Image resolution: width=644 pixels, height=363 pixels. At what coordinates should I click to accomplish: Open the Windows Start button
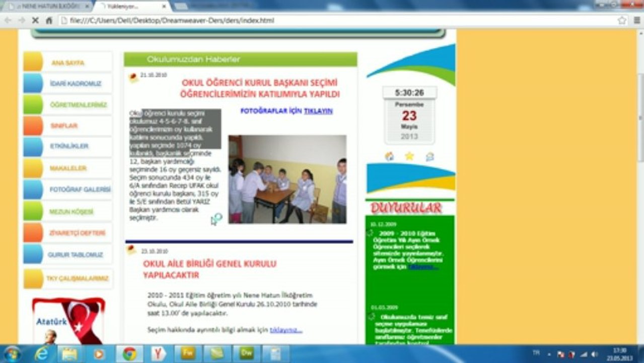click(12, 353)
